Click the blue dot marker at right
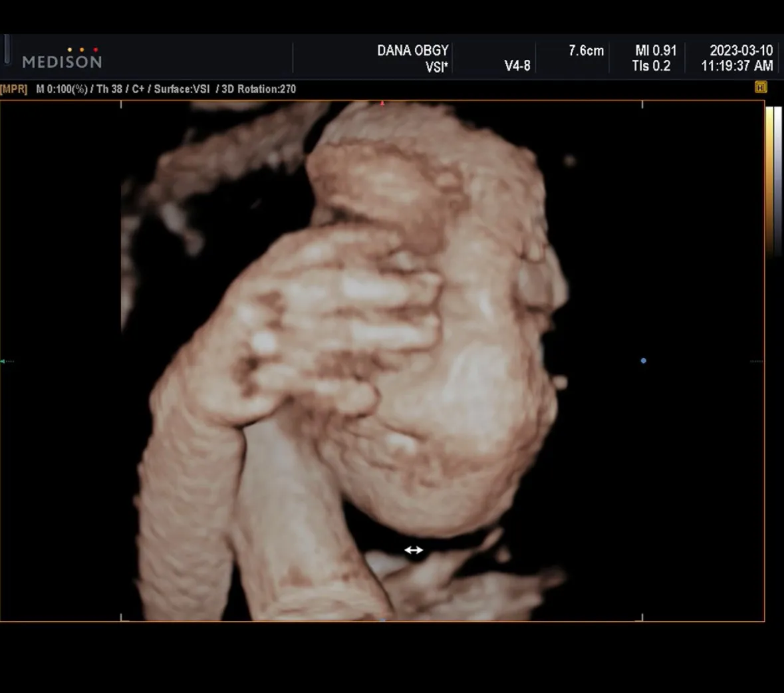The image size is (784, 693). tap(644, 360)
